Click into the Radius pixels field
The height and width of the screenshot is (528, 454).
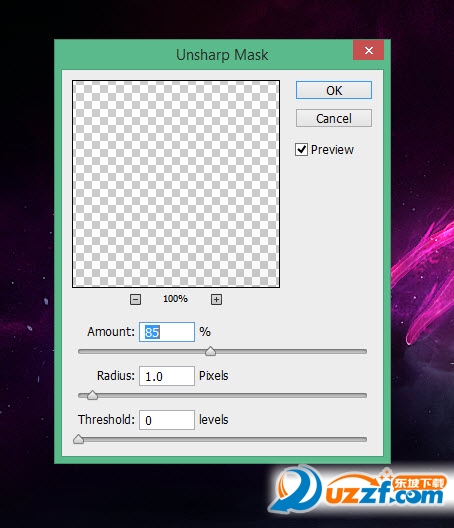[x=167, y=376]
